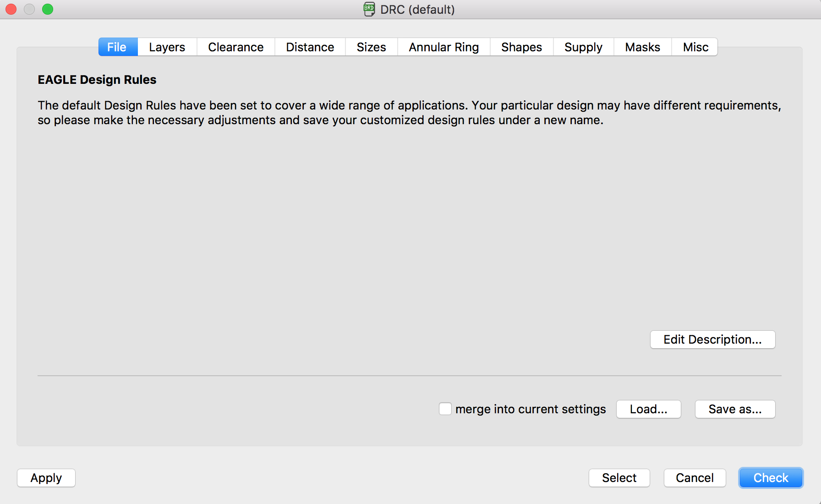Go to the Masks tab

tap(643, 47)
